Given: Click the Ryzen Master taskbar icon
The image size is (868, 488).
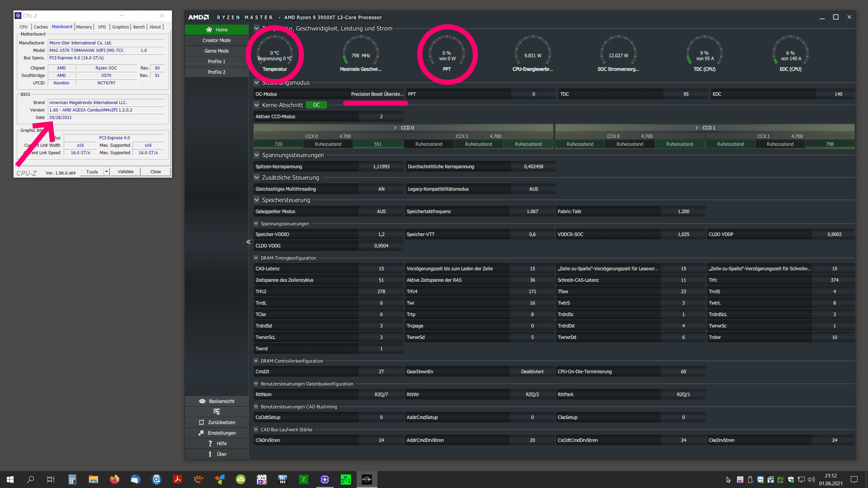Looking at the screenshot, I should (367, 479).
